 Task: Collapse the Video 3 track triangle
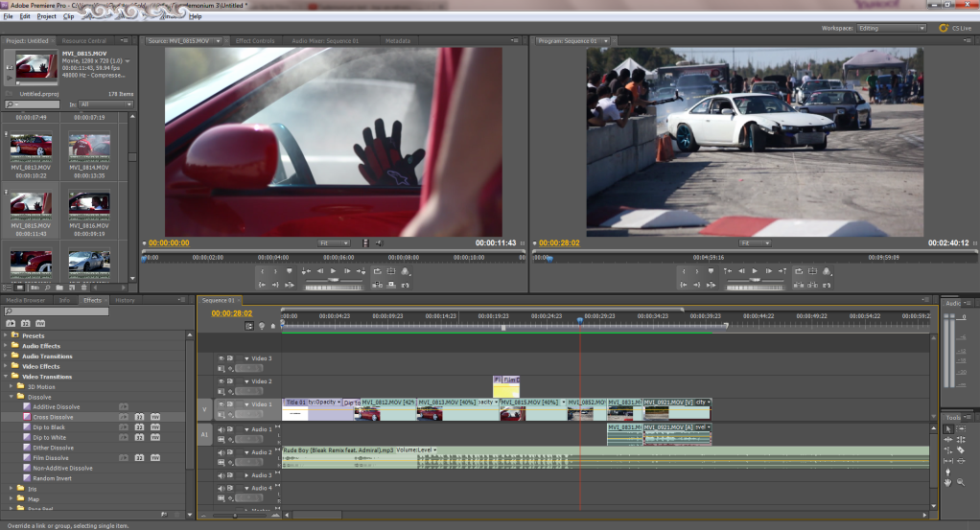(246, 358)
